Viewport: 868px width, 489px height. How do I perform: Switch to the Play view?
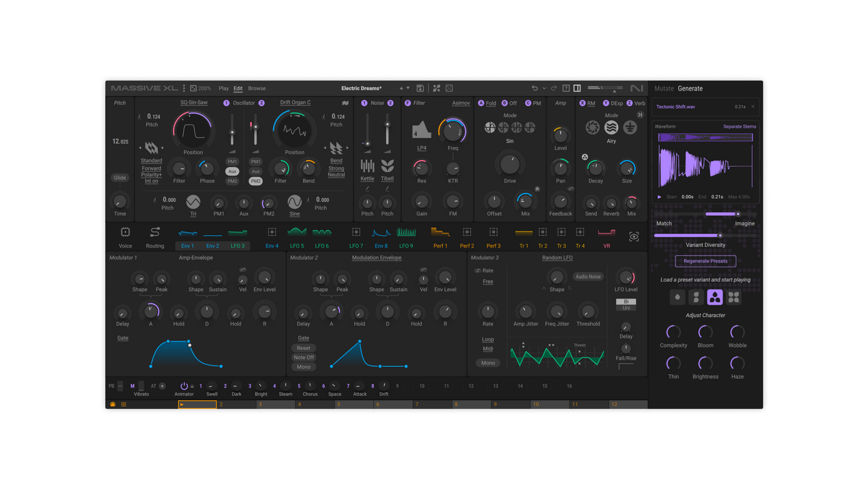pos(223,89)
